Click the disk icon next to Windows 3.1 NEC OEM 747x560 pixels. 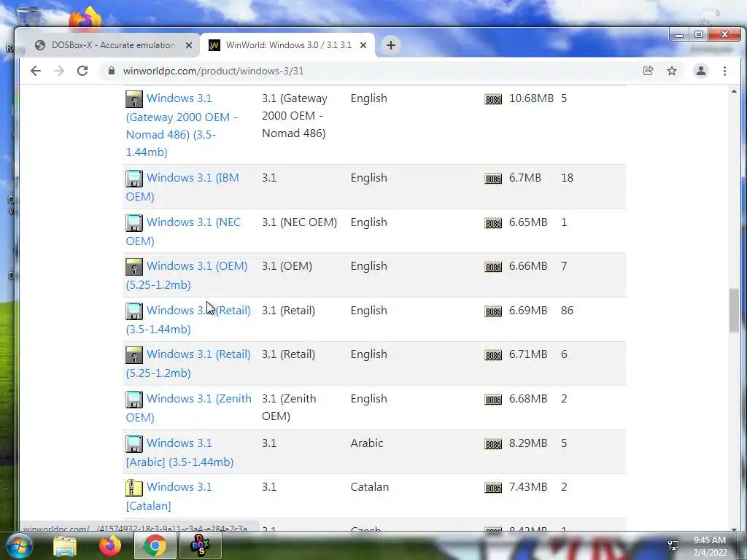[x=134, y=223]
